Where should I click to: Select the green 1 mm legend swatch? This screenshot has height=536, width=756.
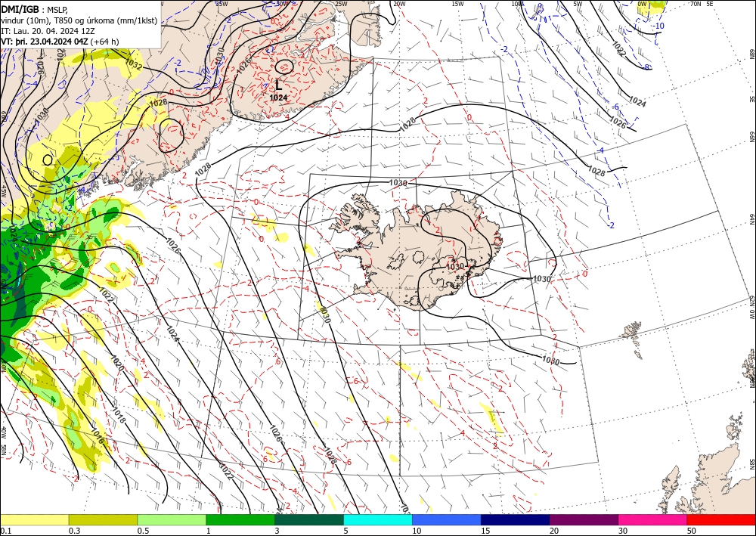[240, 519]
